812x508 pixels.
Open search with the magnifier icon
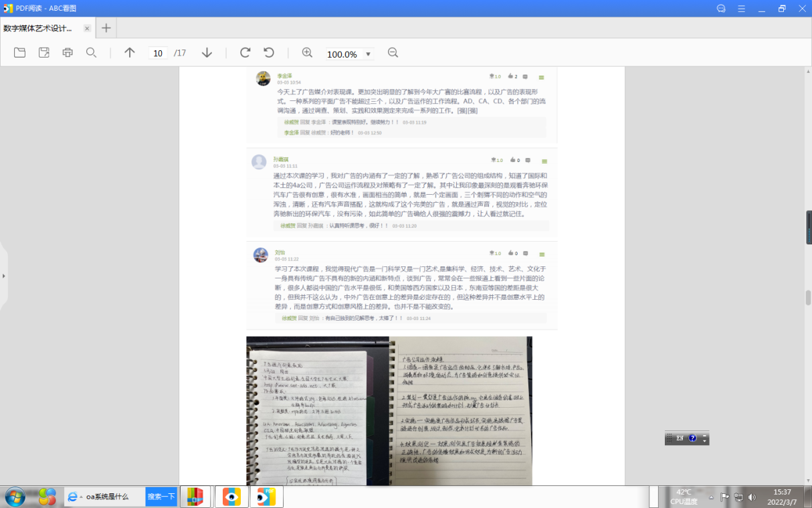coord(91,53)
